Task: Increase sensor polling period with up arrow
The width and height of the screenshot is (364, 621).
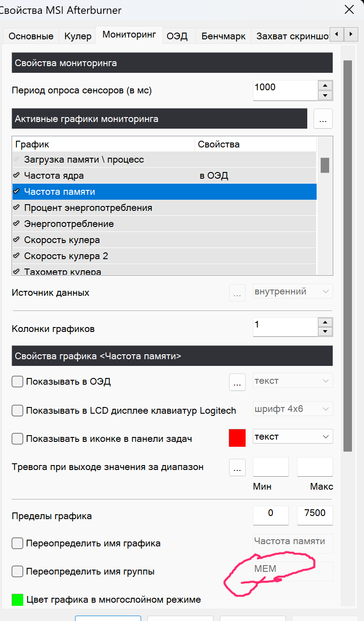Action: click(325, 86)
